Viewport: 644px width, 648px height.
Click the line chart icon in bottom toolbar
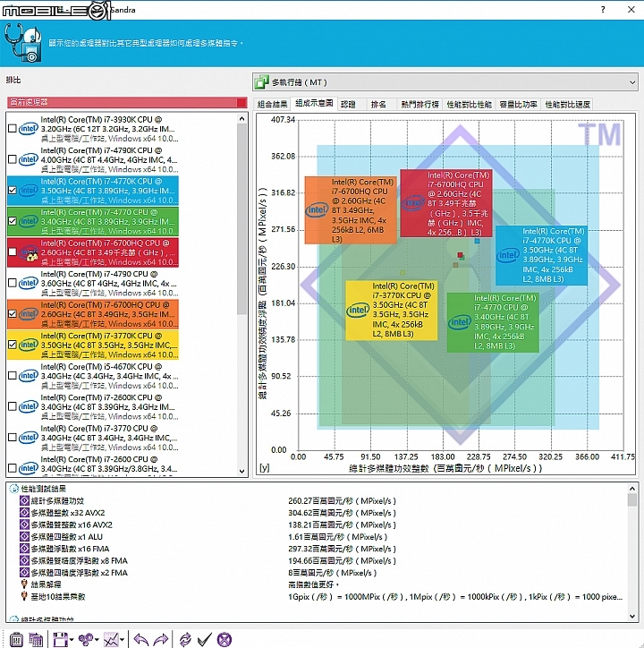coord(111,639)
